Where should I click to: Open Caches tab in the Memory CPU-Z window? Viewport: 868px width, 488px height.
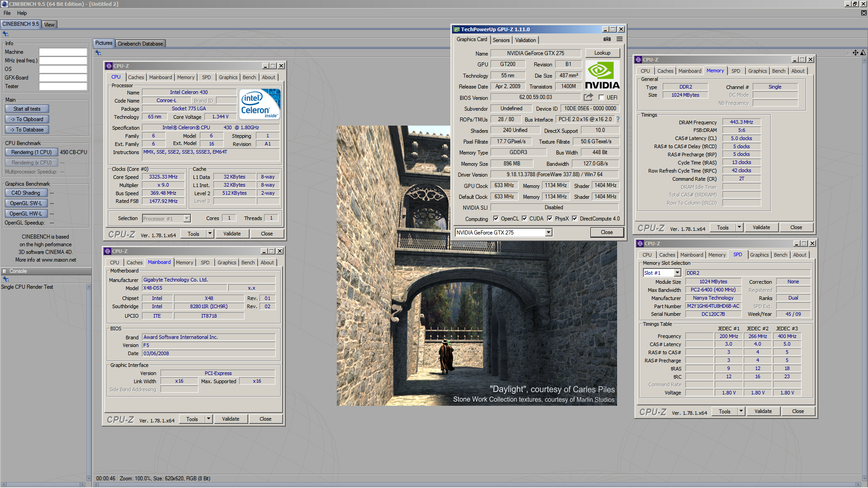[x=665, y=71]
